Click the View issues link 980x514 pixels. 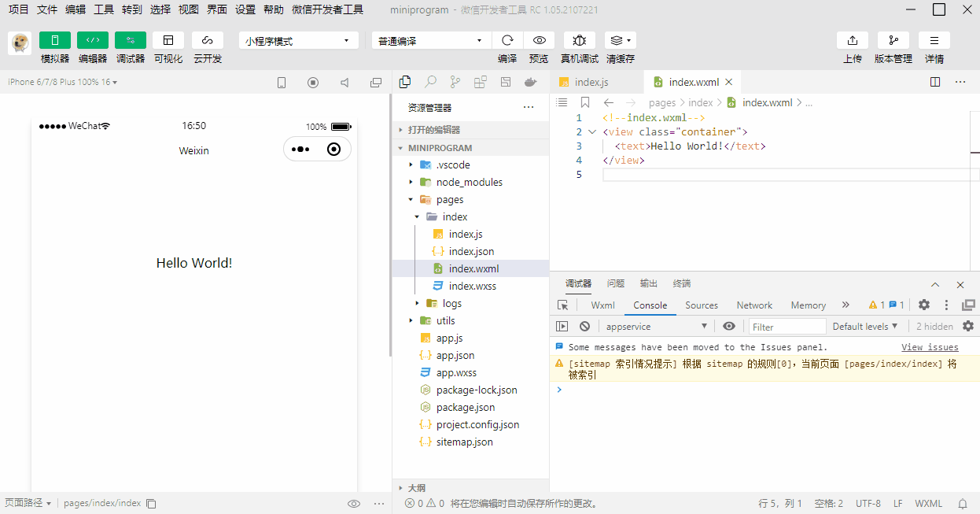(x=930, y=347)
